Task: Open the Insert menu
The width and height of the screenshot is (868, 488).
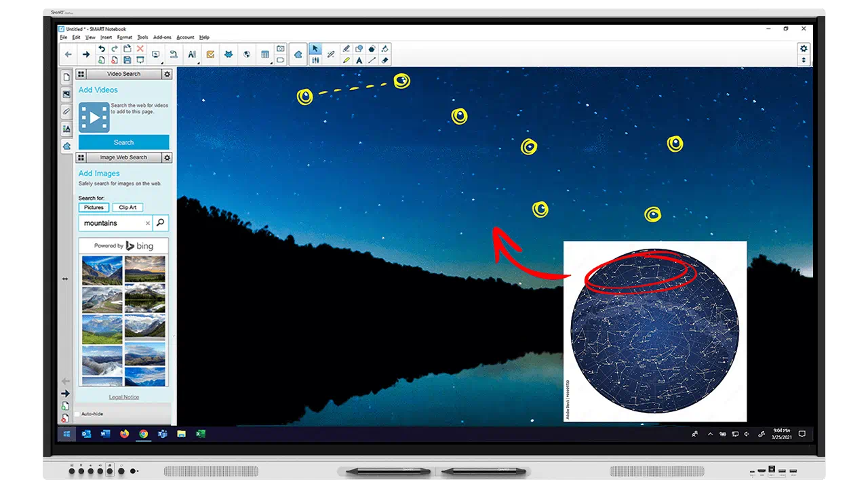Action: [x=106, y=37]
